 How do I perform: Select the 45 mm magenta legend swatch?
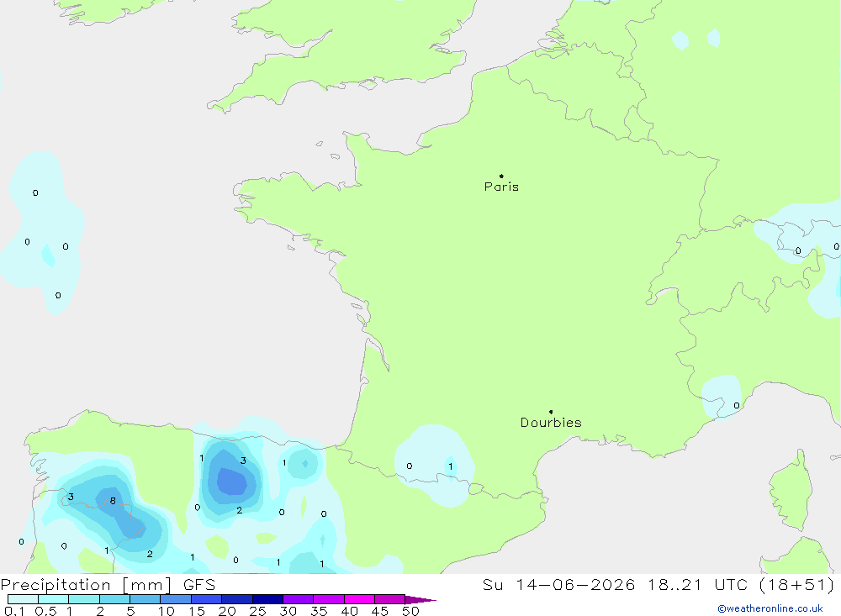click(389, 599)
